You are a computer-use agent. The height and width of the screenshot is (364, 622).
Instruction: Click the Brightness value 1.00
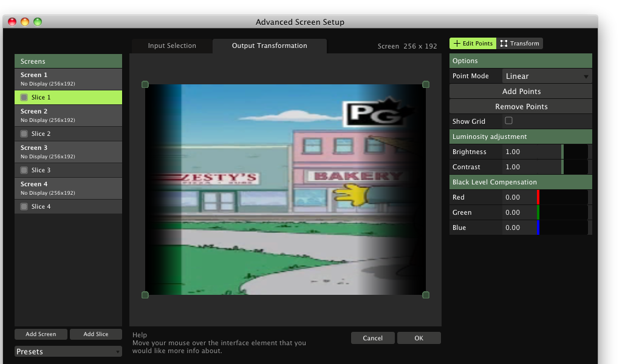pos(513,152)
